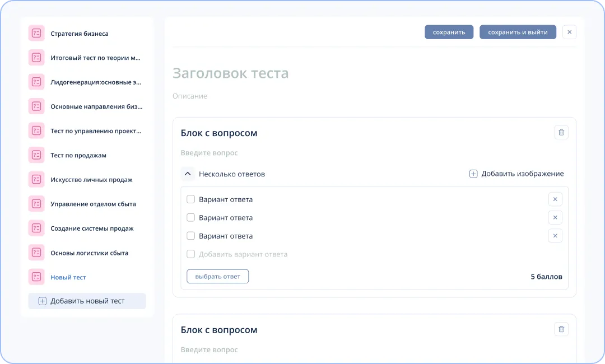This screenshot has width=605, height=364.
Task: Click the Заголовок теста title field
Action: pyautogui.click(x=230, y=73)
